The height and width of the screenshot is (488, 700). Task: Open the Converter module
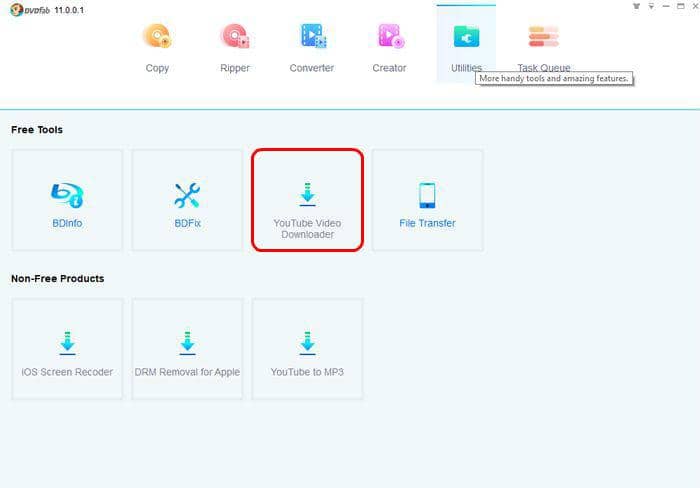pyautogui.click(x=312, y=48)
